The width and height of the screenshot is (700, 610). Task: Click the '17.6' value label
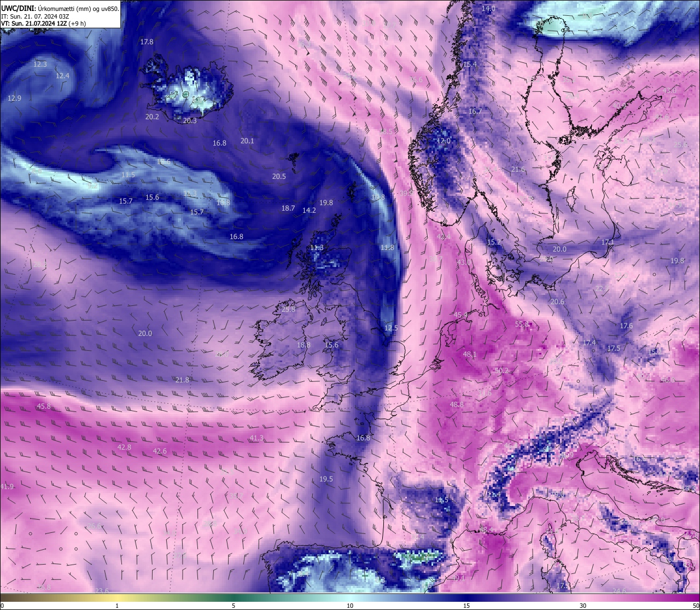626,326
